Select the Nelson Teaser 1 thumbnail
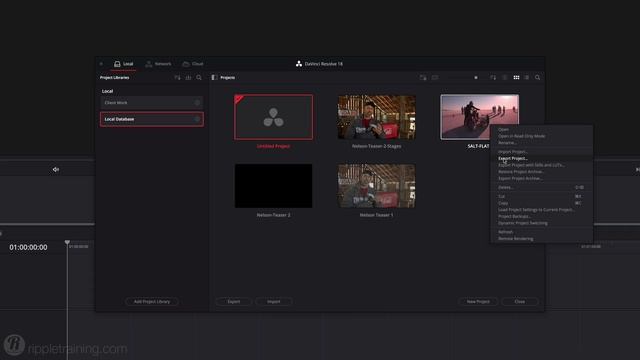 click(376, 186)
